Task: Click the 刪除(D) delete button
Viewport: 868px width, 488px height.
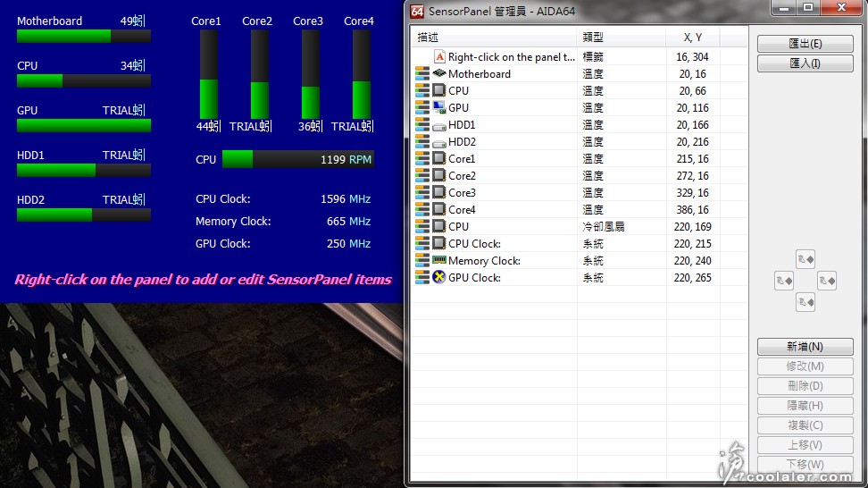Action: tap(805, 386)
